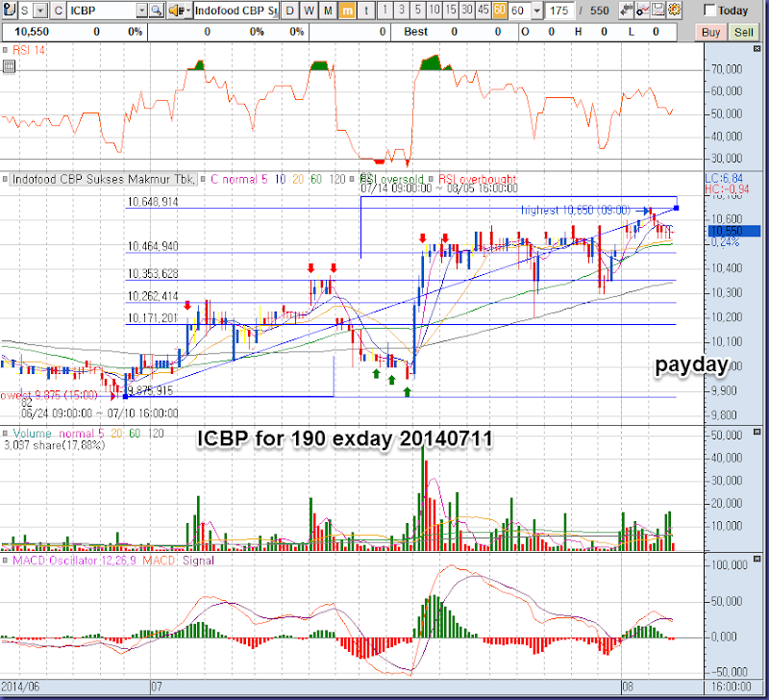Image resolution: width=769 pixels, height=700 pixels.
Task: Click the chart menu icon at top-left
Action: point(10,10)
